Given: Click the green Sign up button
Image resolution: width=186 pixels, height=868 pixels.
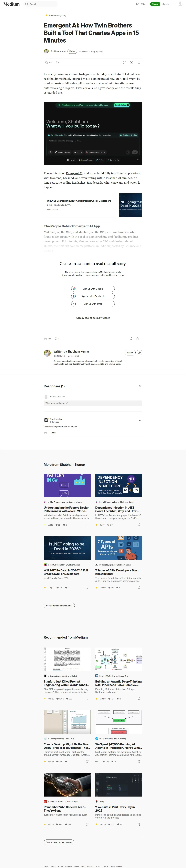Looking at the screenshot, I should pos(155,4).
